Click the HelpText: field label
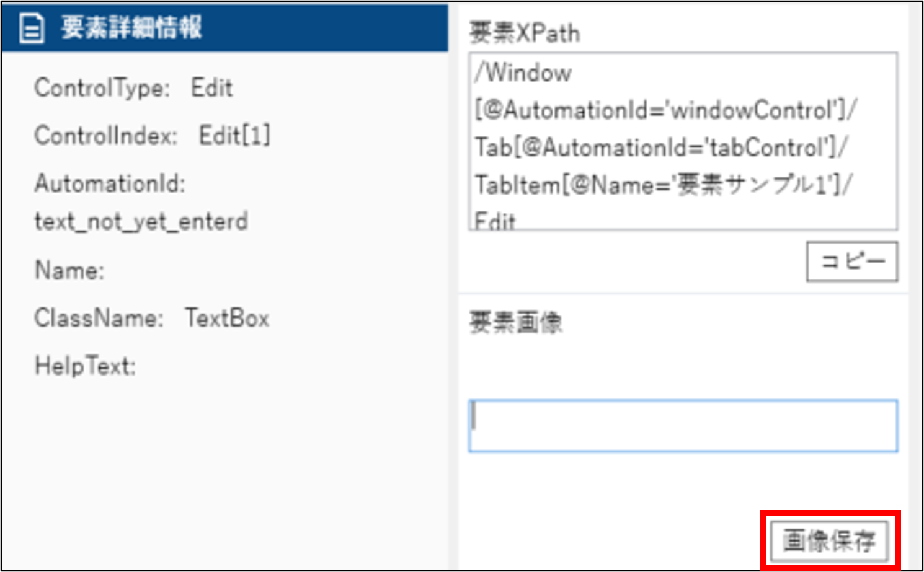The image size is (924, 572). pyautogui.click(x=85, y=366)
